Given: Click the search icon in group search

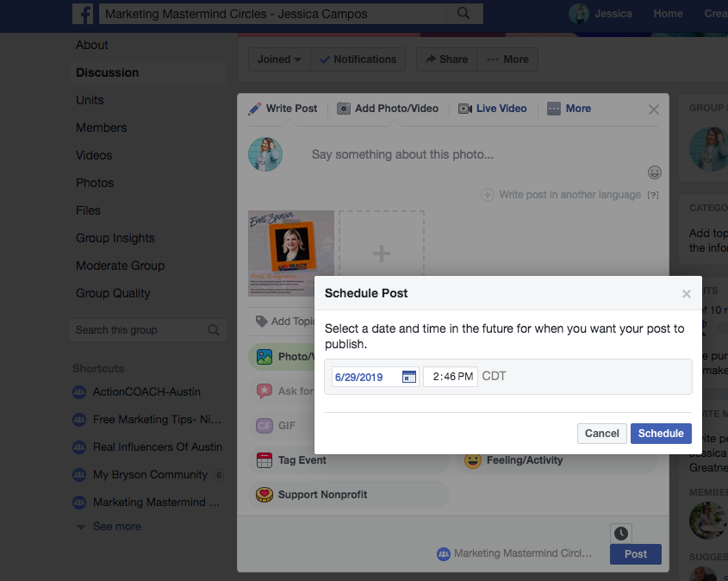Looking at the screenshot, I should coord(213,330).
